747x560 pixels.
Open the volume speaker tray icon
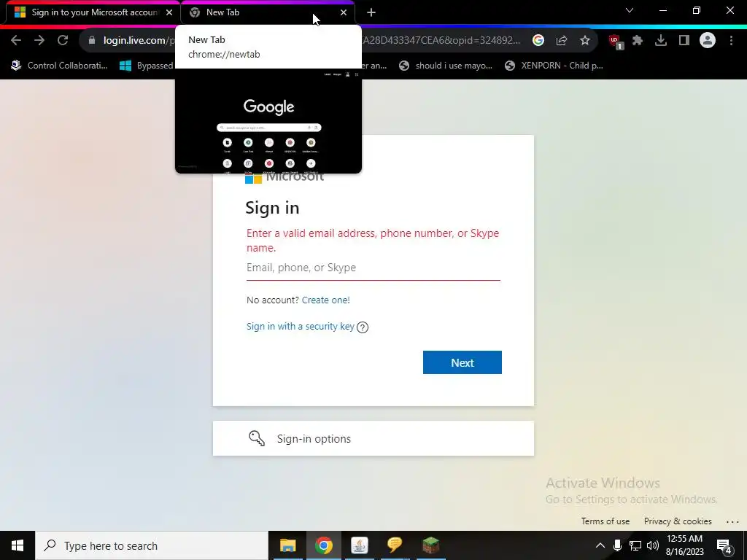click(x=653, y=545)
